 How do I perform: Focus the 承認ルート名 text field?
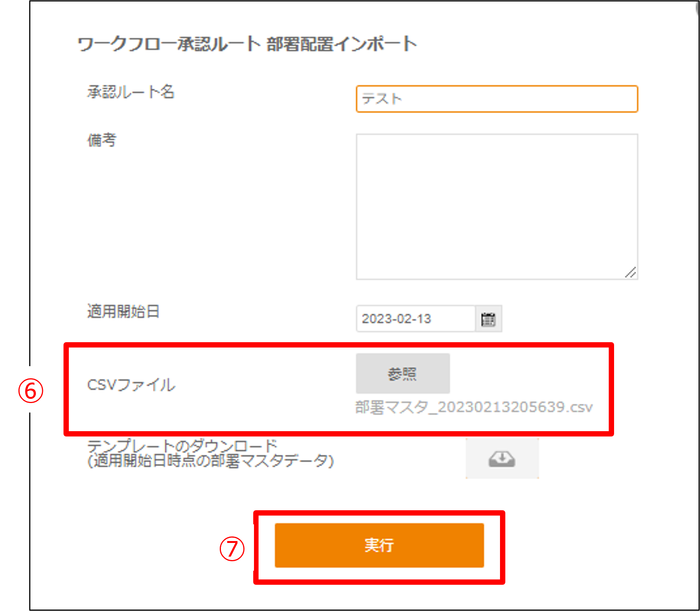pos(497,99)
